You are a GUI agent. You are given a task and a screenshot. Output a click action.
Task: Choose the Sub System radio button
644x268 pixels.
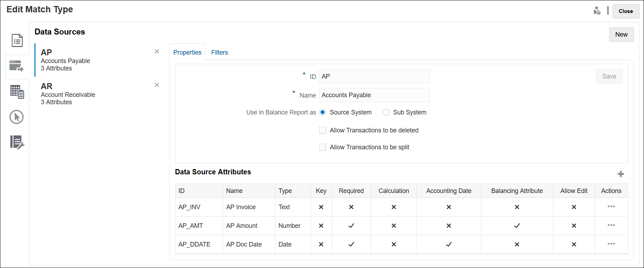[386, 112]
